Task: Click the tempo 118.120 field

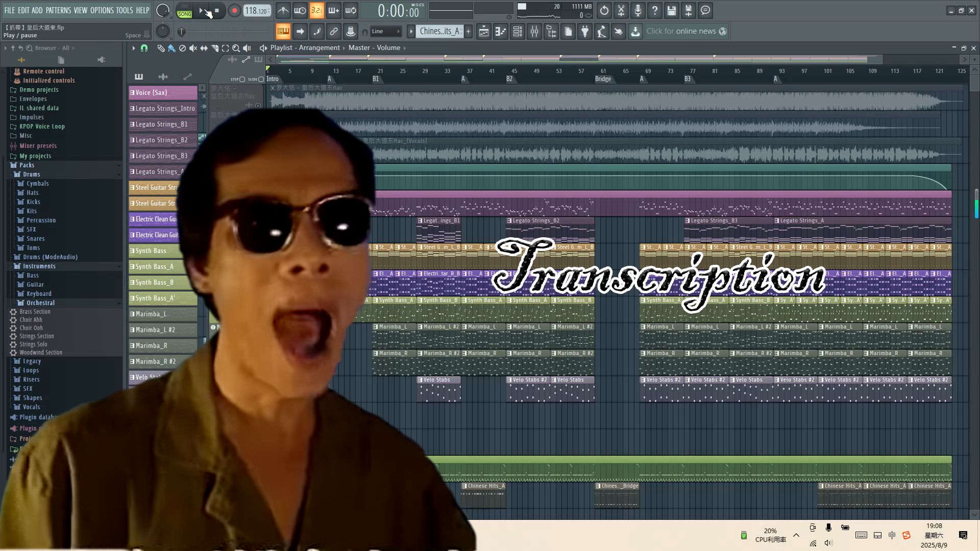Action: pyautogui.click(x=257, y=11)
